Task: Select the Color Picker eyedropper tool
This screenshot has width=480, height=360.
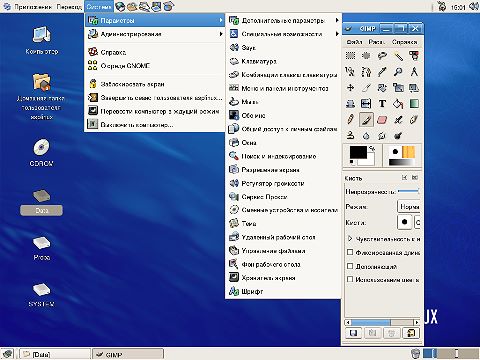Action: (x=382, y=72)
